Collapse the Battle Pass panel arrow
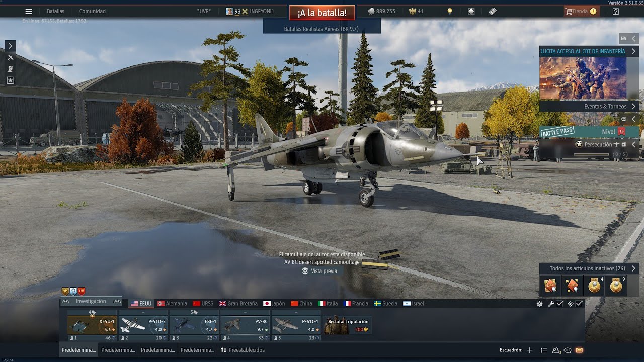Viewport: 644px width, 362px height. click(634, 119)
